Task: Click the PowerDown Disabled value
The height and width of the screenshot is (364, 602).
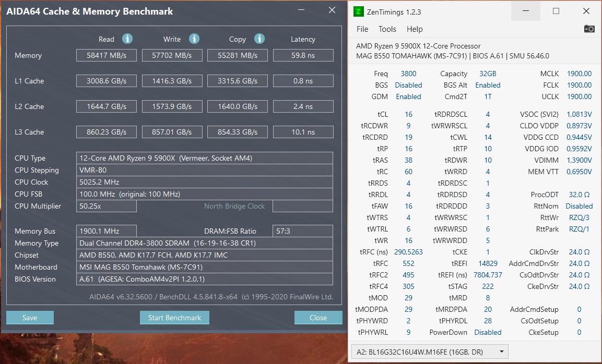Action: coord(488,332)
